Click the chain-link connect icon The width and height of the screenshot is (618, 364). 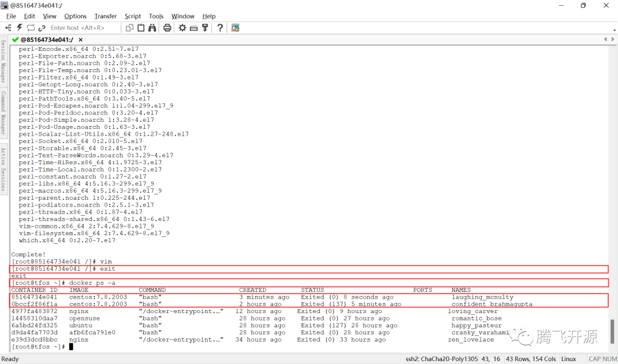42,27
